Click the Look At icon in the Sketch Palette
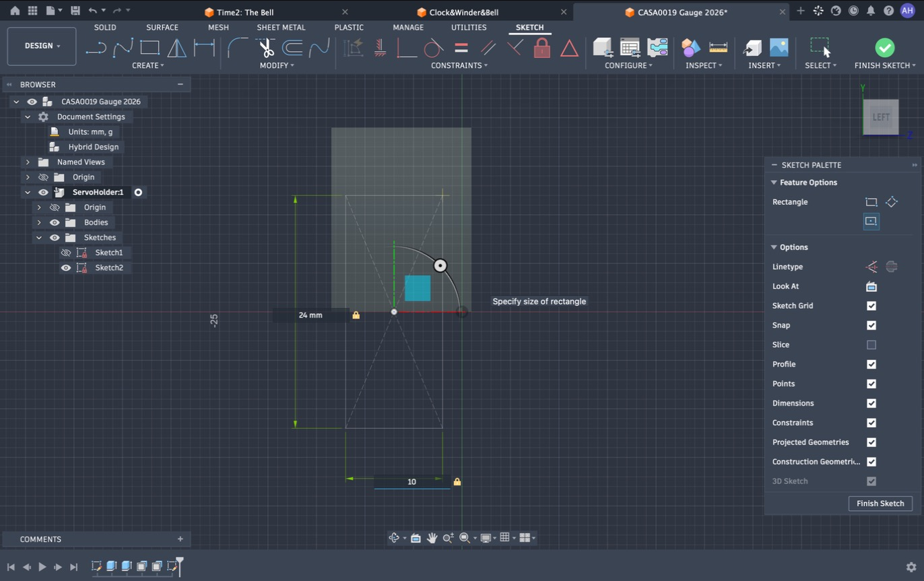Viewport: 924px width, 581px height. point(871,286)
